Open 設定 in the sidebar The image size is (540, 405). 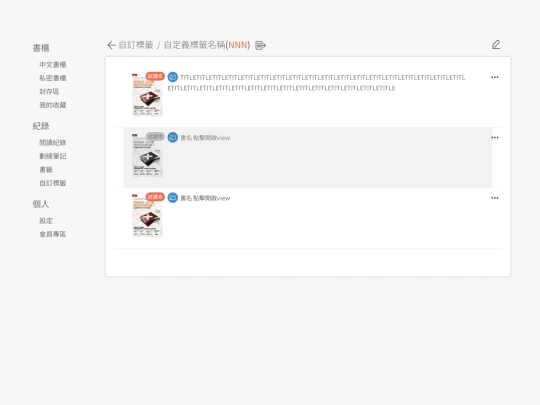46,220
